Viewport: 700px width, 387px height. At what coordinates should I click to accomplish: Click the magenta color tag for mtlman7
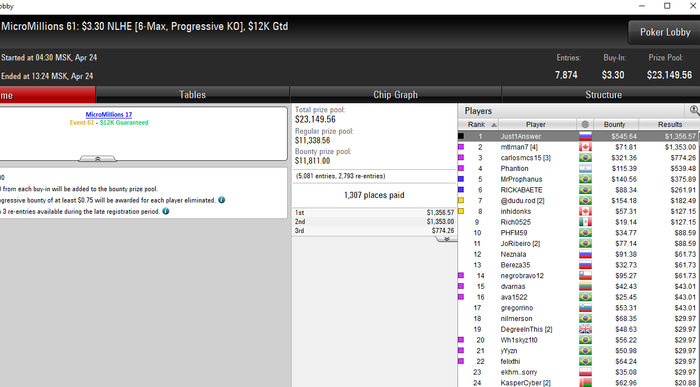point(461,147)
